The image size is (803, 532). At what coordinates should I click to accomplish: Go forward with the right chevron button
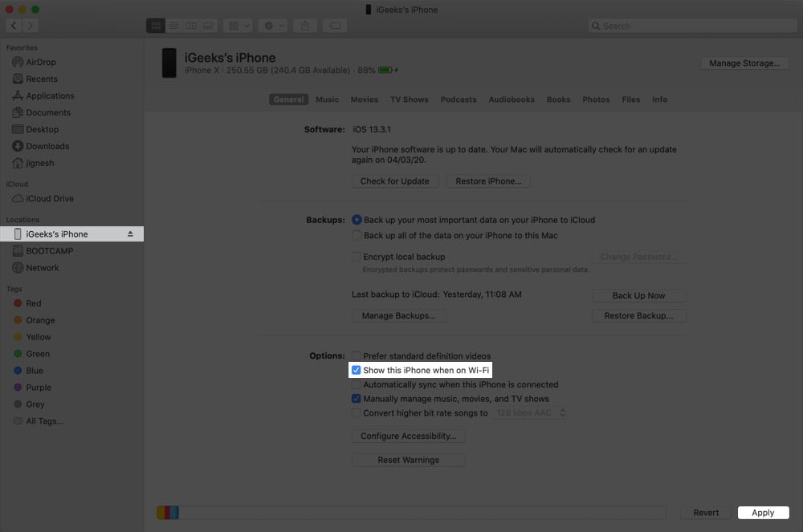pyautogui.click(x=31, y=26)
